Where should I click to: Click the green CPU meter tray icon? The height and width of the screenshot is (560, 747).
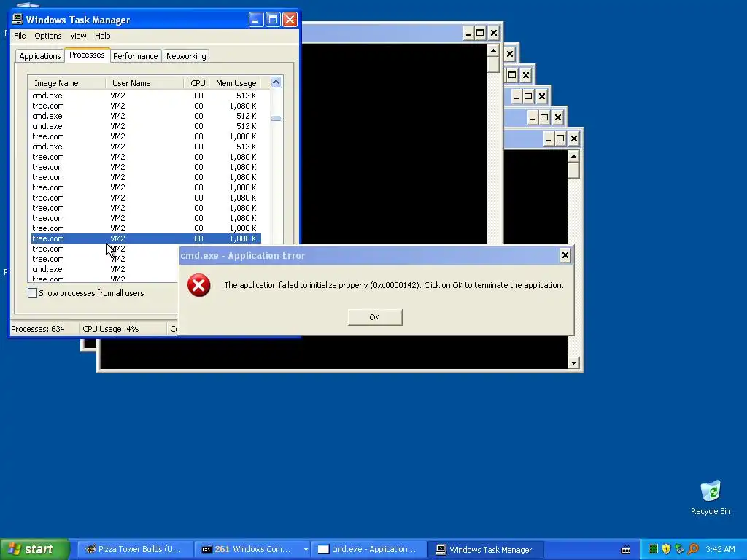[x=654, y=549]
